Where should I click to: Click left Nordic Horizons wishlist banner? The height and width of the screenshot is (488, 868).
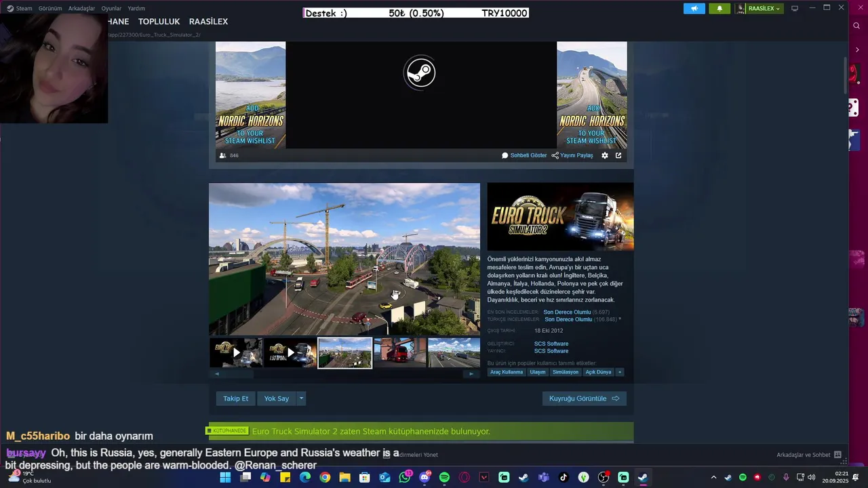point(250,95)
